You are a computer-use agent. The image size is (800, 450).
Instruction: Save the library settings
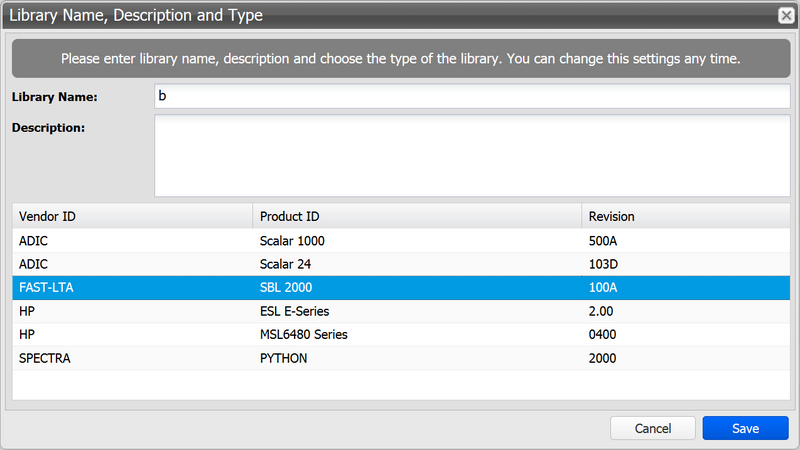pyautogui.click(x=745, y=428)
